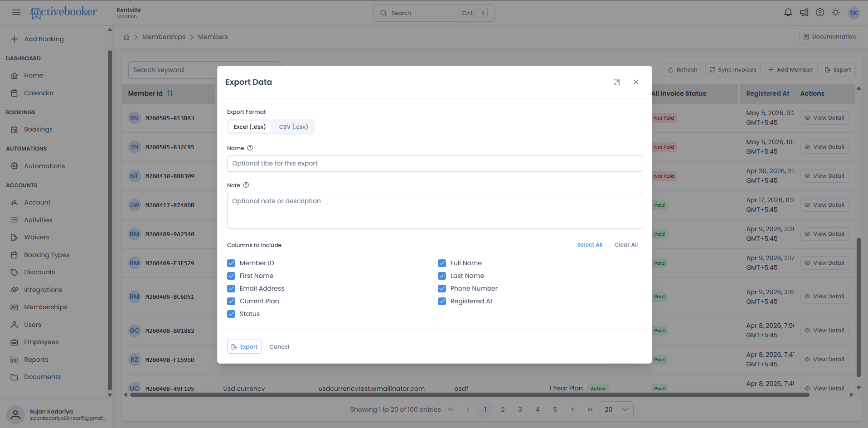Focus the Note textarea
Image resolution: width=868 pixels, height=428 pixels.
click(x=434, y=211)
